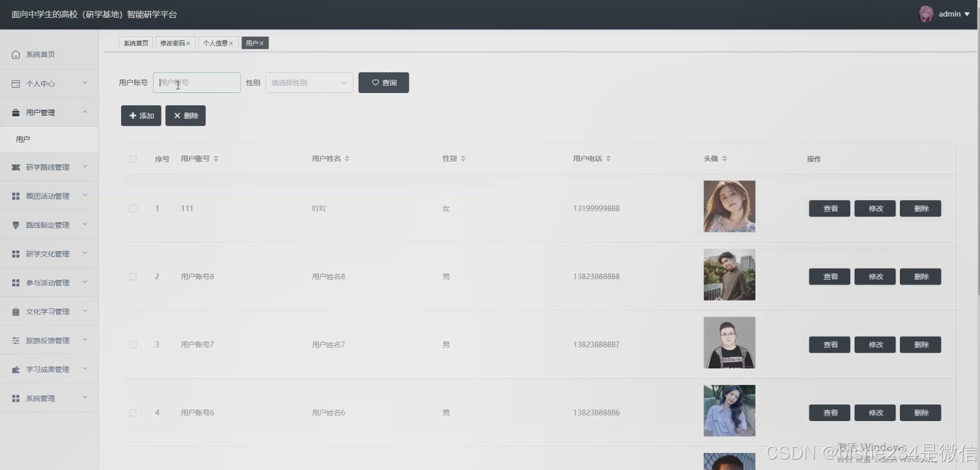Close the 修改密码 tab with its X
The width and height of the screenshot is (980, 470).
tap(188, 43)
